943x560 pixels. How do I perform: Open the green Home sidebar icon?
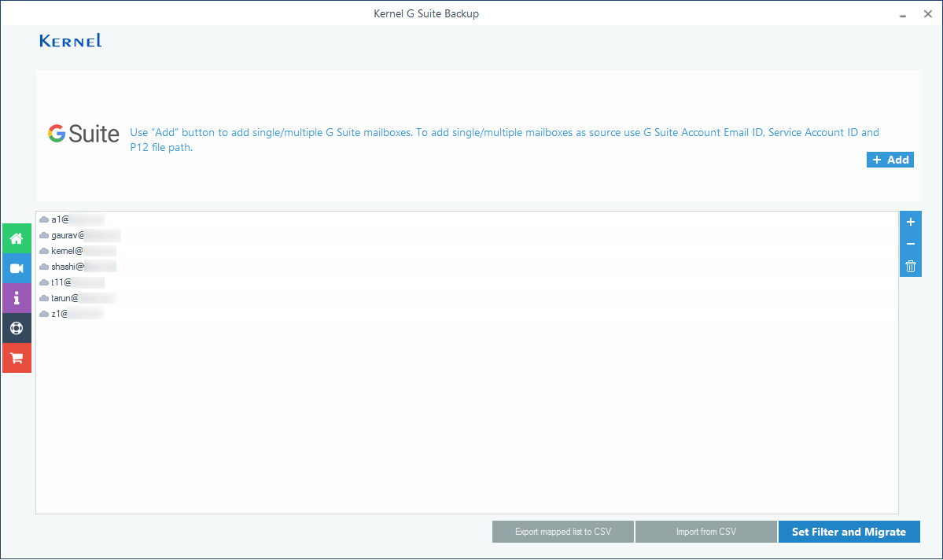click(x=17, y=238)
